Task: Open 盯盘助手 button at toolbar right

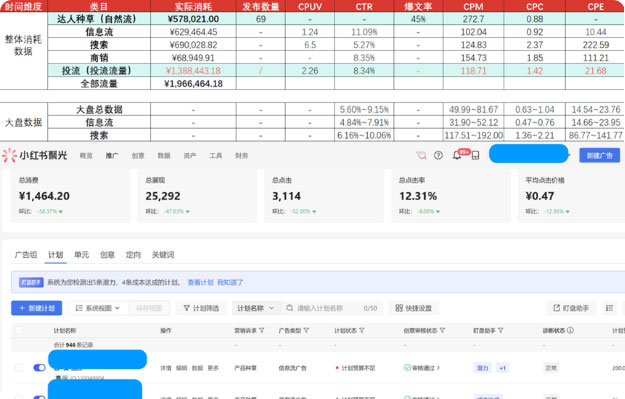Action: pos(571,308)
